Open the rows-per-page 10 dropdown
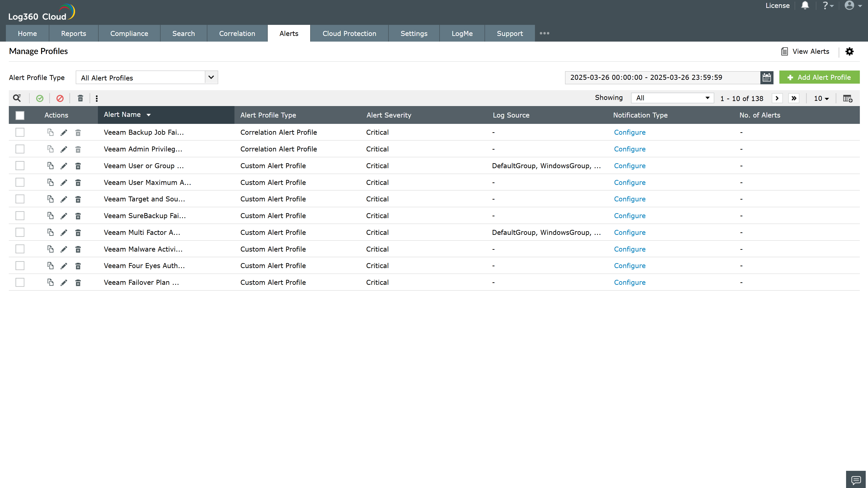Viewport: 868px width, 488px height. point(821,98)
